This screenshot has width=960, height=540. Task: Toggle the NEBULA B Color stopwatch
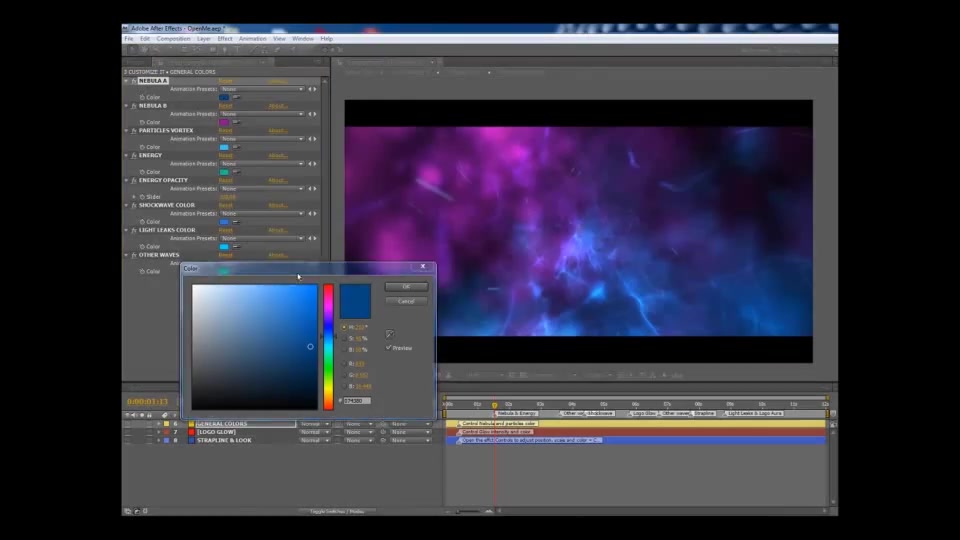pos(142,122)
